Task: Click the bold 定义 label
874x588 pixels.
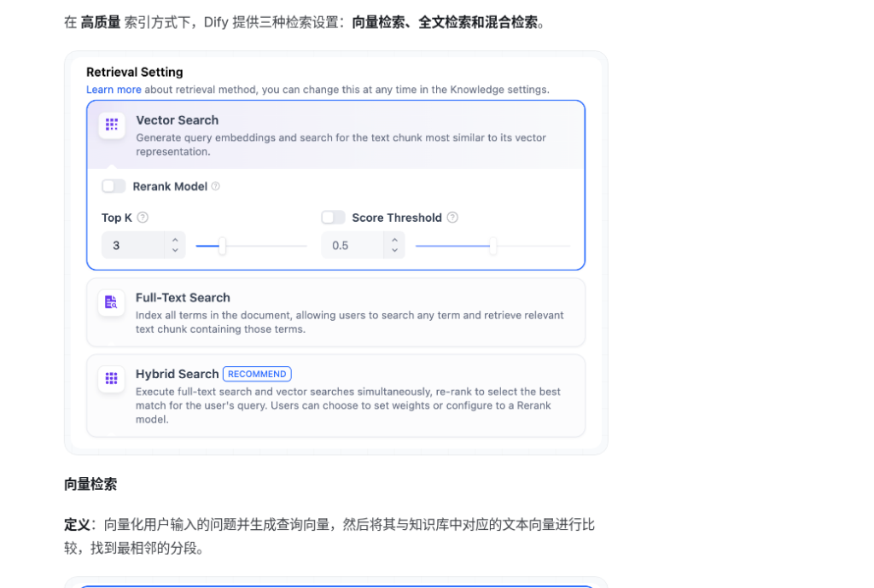Action: point(77,525)
